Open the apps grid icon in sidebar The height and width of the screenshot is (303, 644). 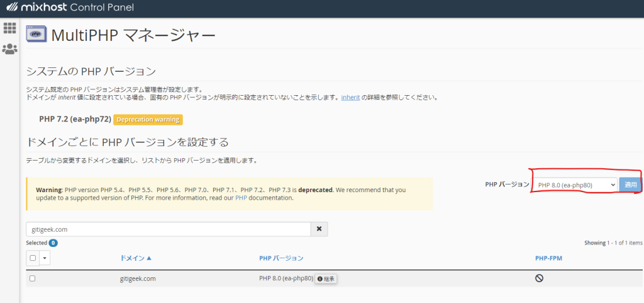(x=9, y=28)
